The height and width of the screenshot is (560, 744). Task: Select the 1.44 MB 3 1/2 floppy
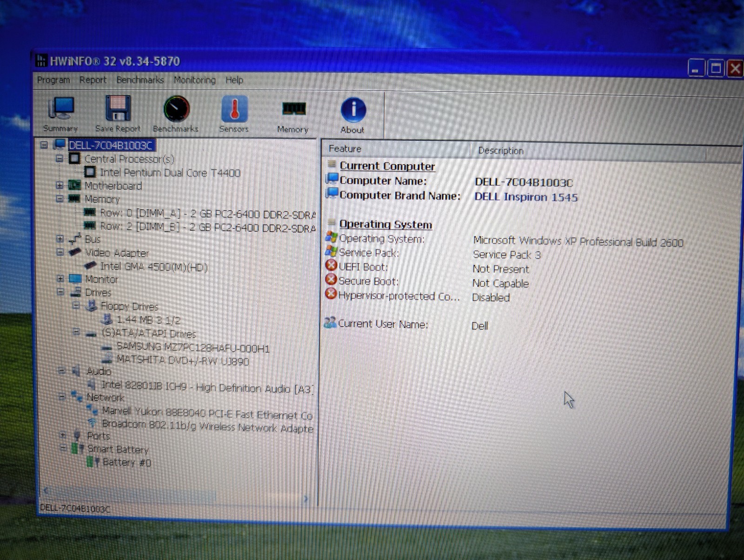[148, 320]
